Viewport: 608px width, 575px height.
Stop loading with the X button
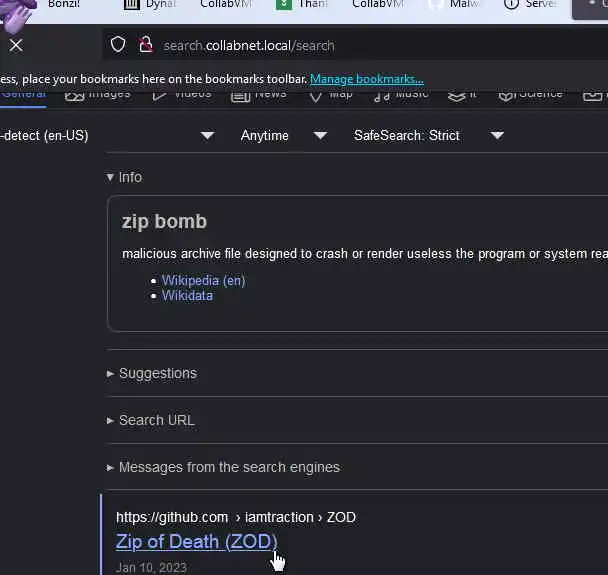(x=16, y=45)
